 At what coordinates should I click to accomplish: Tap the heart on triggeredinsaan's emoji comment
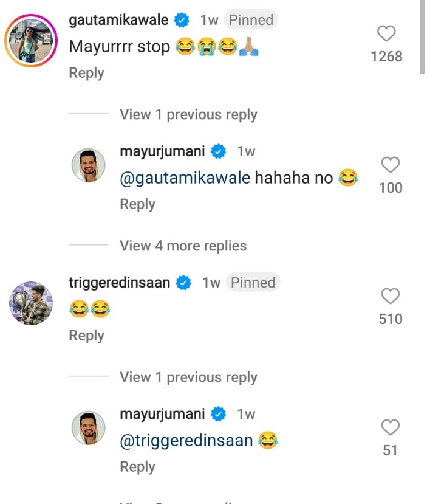click(390, 296)
